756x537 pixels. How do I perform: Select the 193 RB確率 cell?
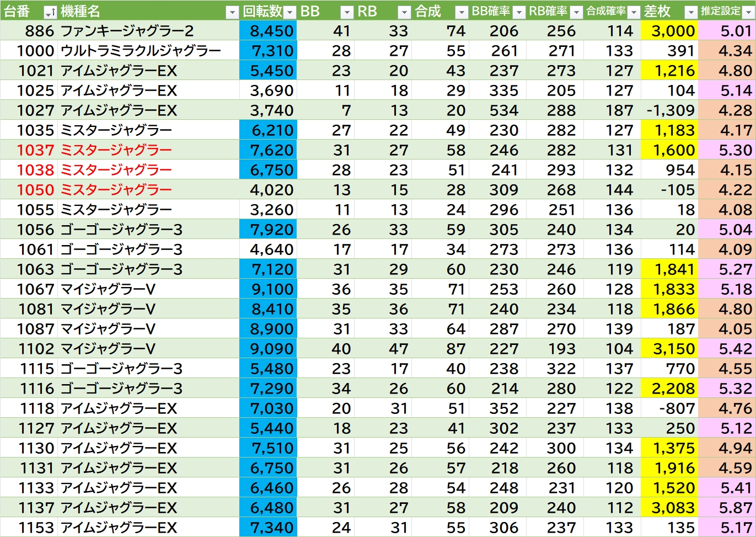[555, 349]
